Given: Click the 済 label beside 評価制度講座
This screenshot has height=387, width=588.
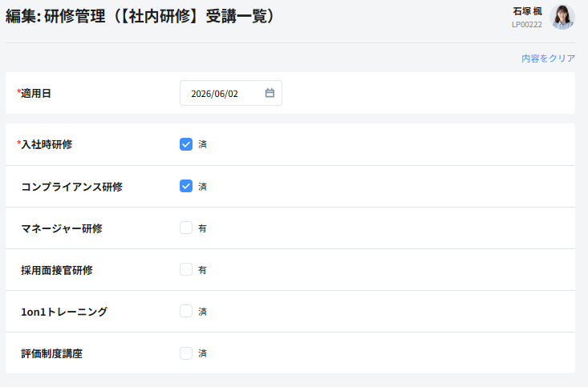Looking at the screenshot, I should tap(202, 353).
